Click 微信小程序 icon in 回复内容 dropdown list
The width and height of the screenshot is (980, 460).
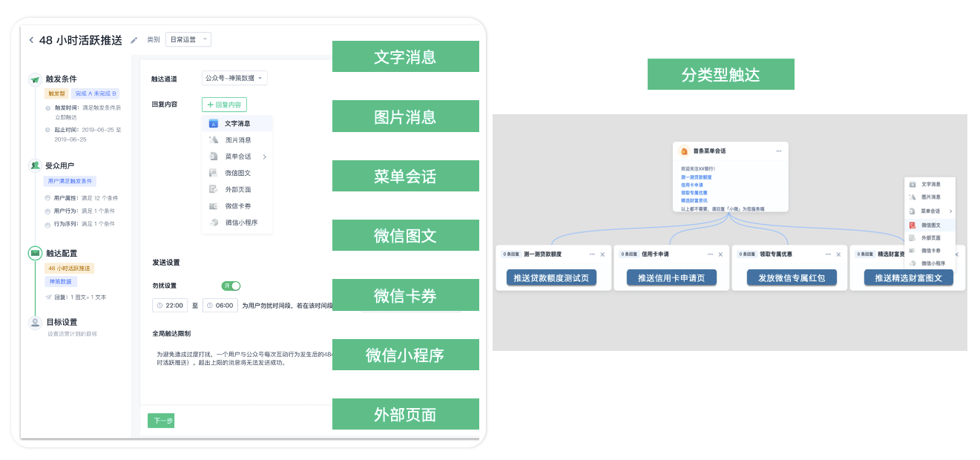point(213,222)
